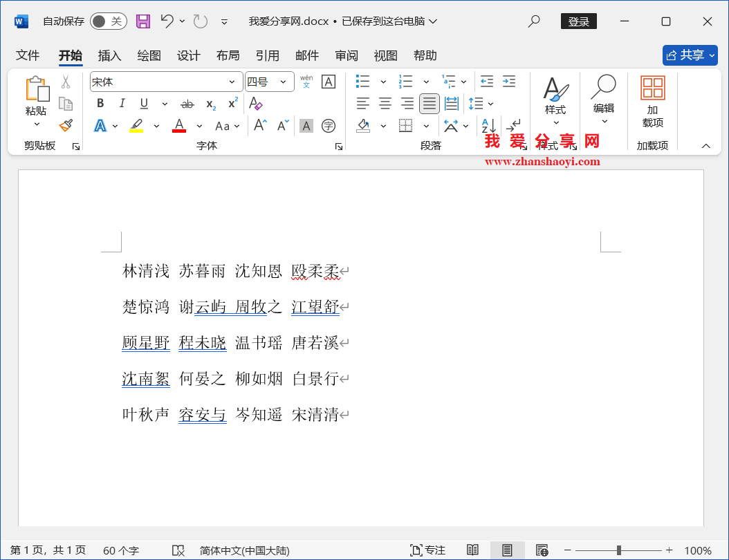Click the 登录 (Sign in) button
Screen dimensions: 729x560
(x=579, y=21)
